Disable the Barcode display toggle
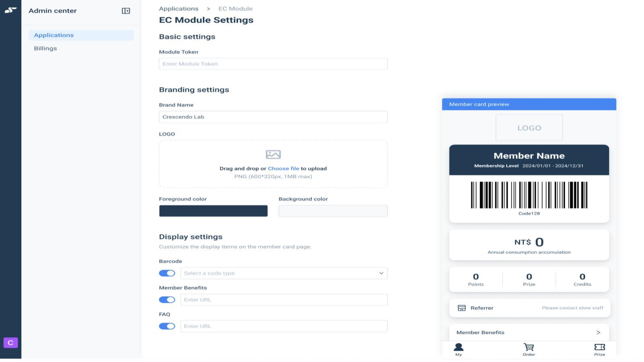The height and width of the screenshot is (362, 644). click(167, 273)
